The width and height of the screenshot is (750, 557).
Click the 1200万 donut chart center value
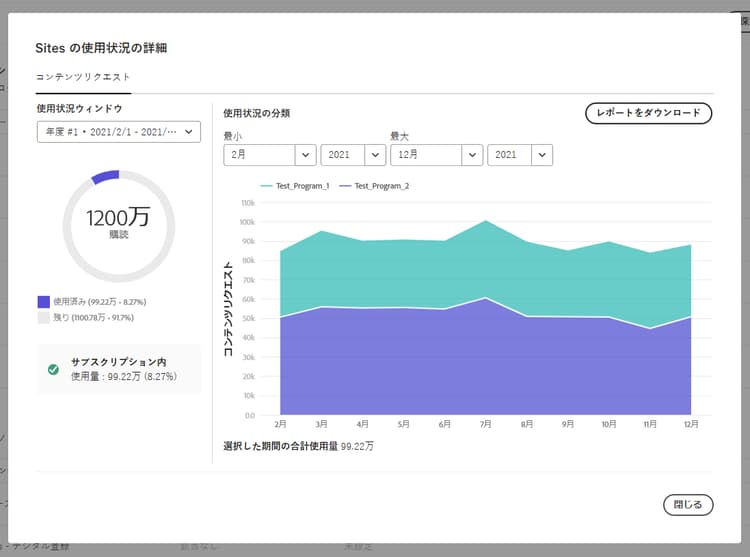click(118, 218)
